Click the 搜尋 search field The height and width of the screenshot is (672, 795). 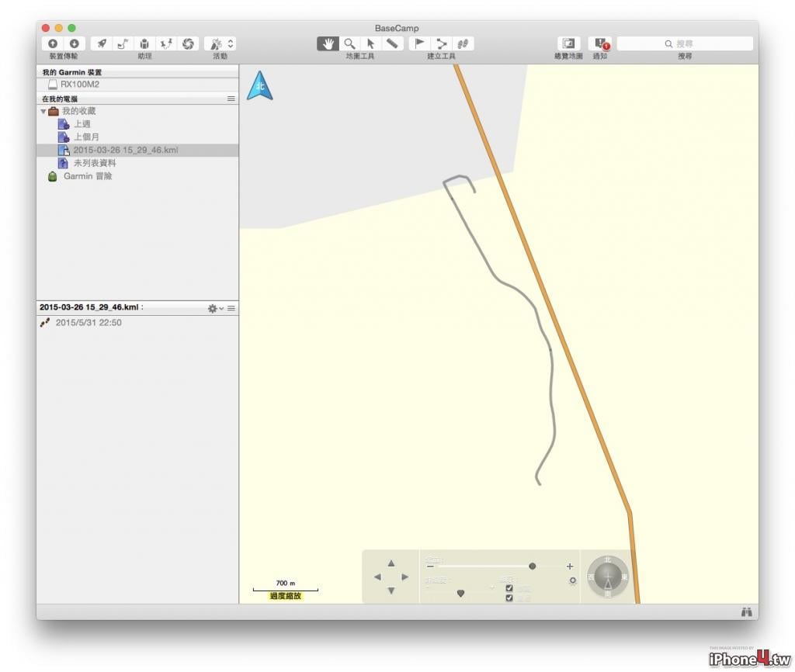pos(685,43)
